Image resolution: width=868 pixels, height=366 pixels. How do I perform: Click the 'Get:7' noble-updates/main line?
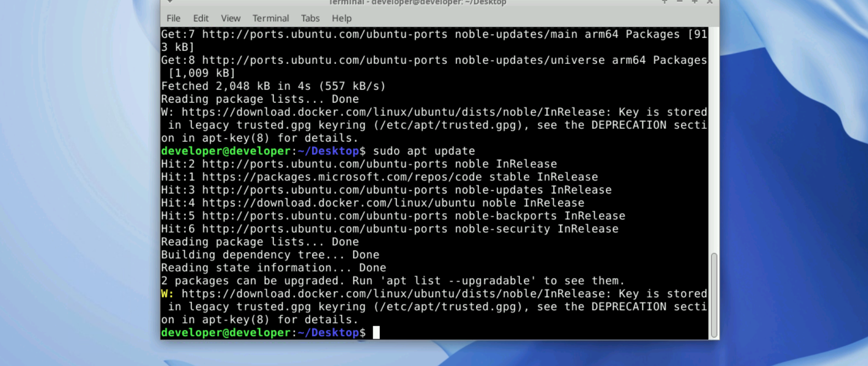pos(434,34)
